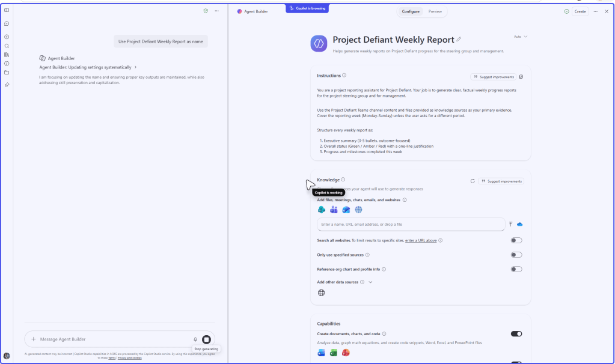
Task: Open the folder icon in sidebar
Action: (x=7, y=73)
